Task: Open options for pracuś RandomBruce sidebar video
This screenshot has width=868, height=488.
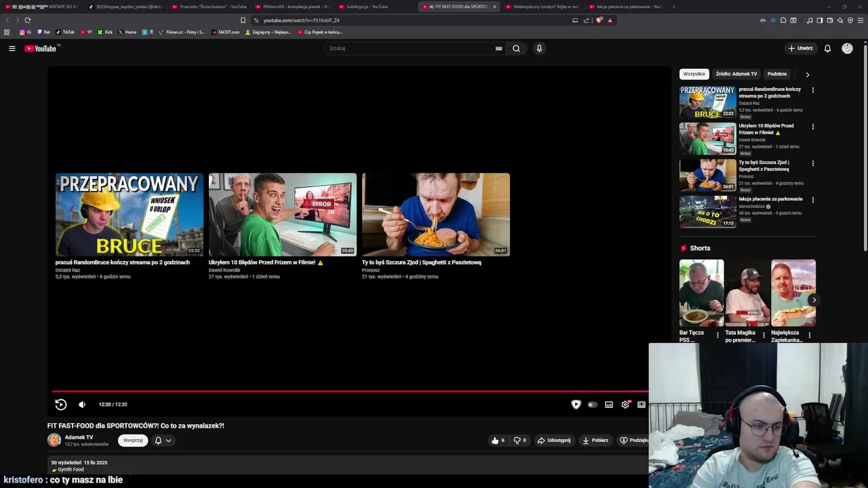Action: 813,90
